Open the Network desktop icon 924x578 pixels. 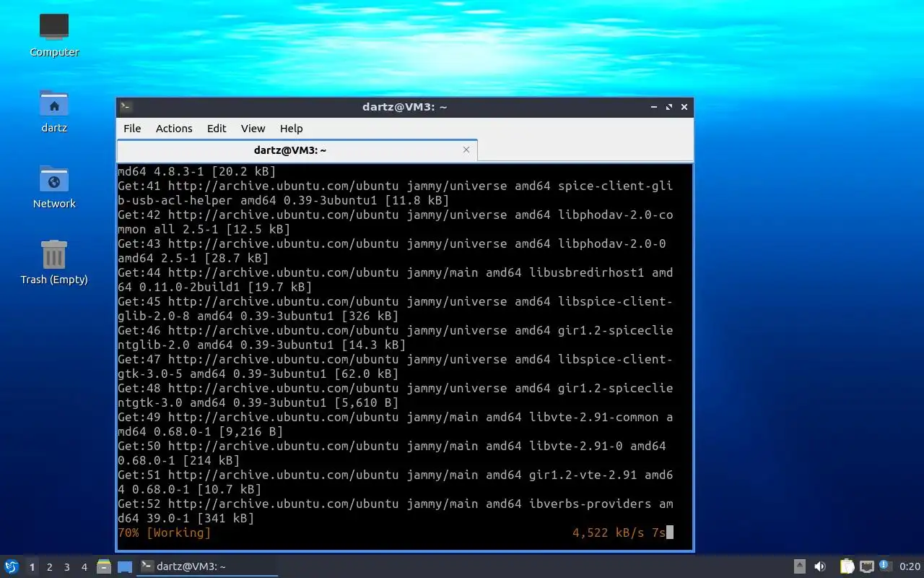click(54, 186)
